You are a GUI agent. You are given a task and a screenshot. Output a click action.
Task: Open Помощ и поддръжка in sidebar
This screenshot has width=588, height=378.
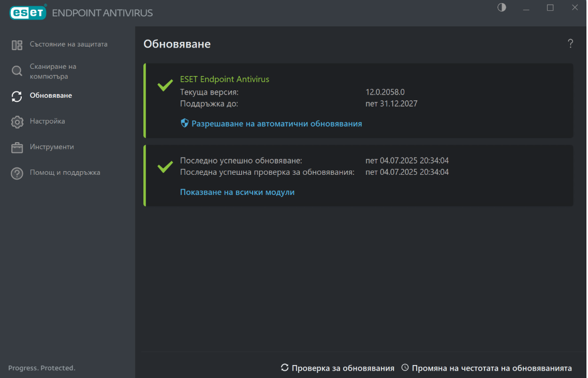(x=65, y=173)
